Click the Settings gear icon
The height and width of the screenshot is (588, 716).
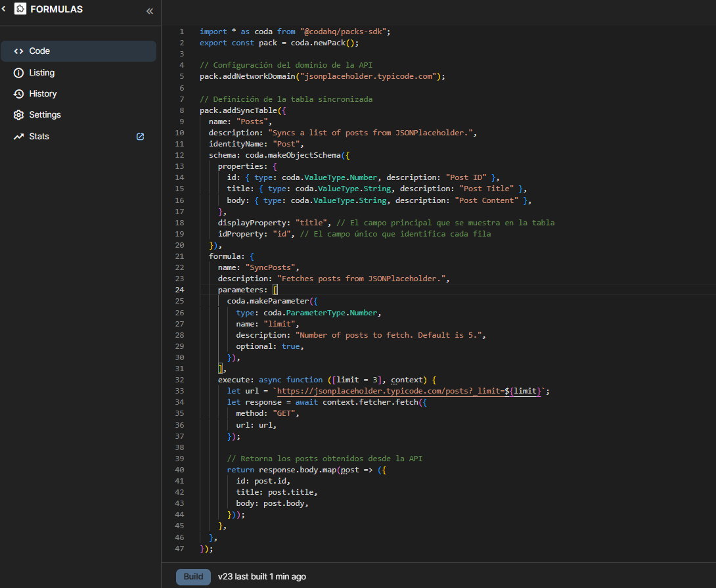pyautogui.click(x=18, y=115)
